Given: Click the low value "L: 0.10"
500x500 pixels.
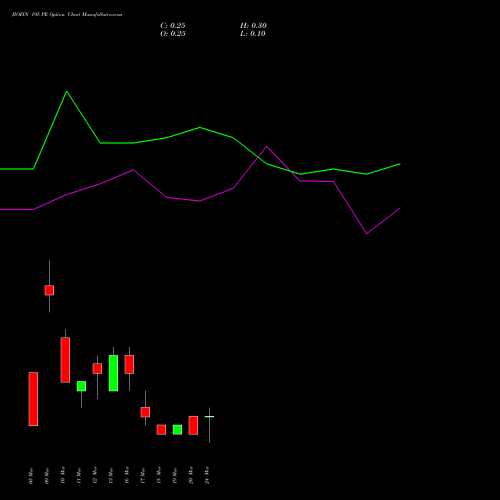Looking at the screenshot, I should click(x=253, y=34).
